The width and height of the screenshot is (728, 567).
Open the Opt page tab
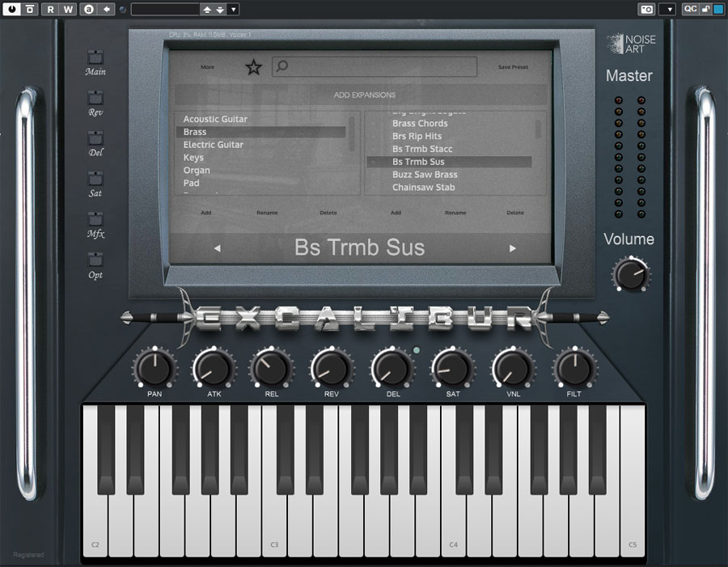pos(95,260)
